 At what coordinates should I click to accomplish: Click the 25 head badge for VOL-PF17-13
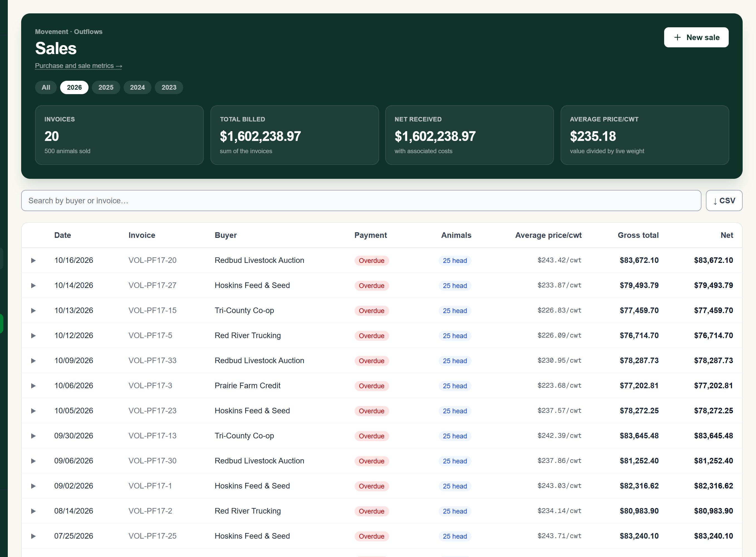[455, 436]
